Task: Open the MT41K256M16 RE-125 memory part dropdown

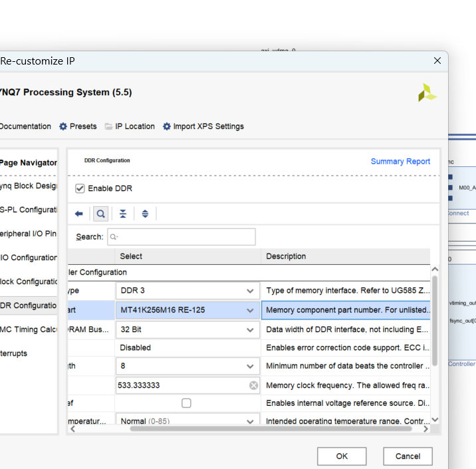Action: click(x=187, y=310)
